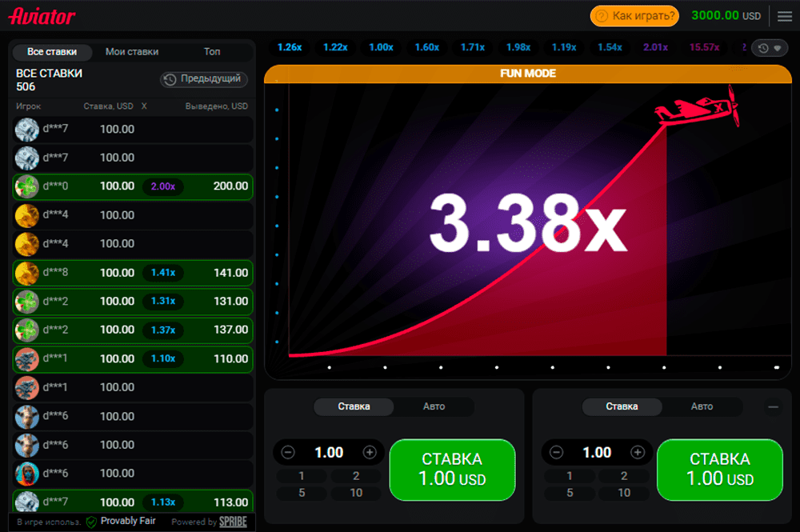Image resolution: width=800 pixels, height=532 pixels.
Task: Open round history dropdown with clock icon
Action: pos(770,49)
